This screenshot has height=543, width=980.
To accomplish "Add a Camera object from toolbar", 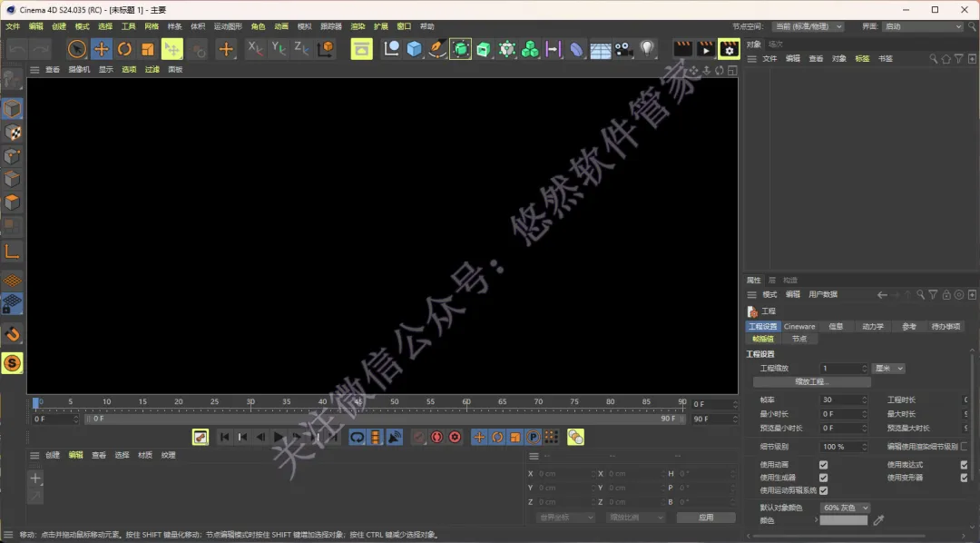I will [x=623, y=49].
